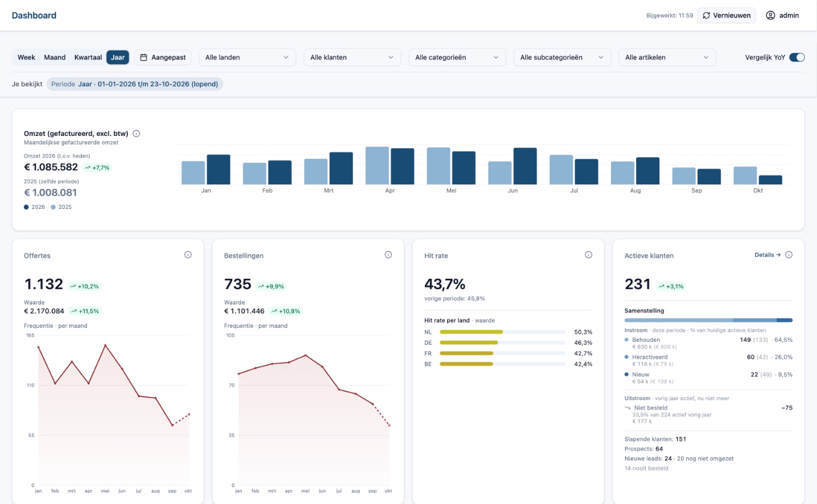Click the Nieuwe leads: 24 line
The height and width of the screenshot is (504, 817).
(x=679, y=459)
